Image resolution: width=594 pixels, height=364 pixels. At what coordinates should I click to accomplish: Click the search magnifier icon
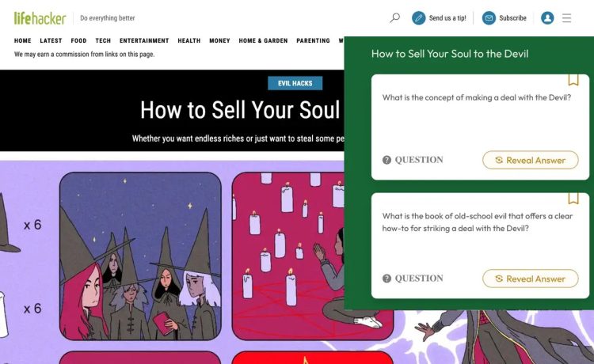point(394,17)
